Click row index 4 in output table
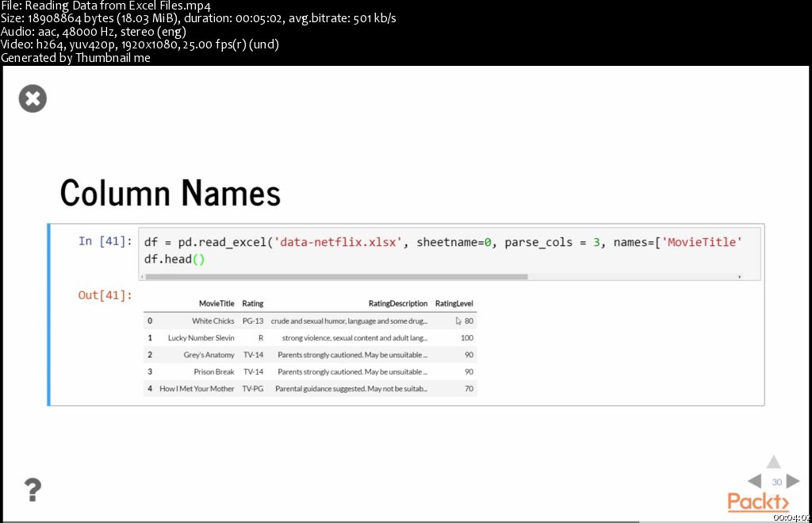 pyautogui.click(x=150, y=389)
